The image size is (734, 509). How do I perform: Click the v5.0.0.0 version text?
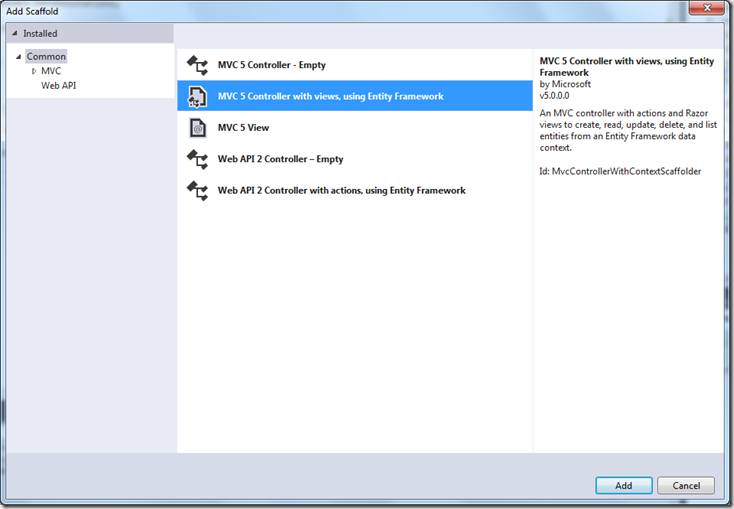(x=554, y=96)
